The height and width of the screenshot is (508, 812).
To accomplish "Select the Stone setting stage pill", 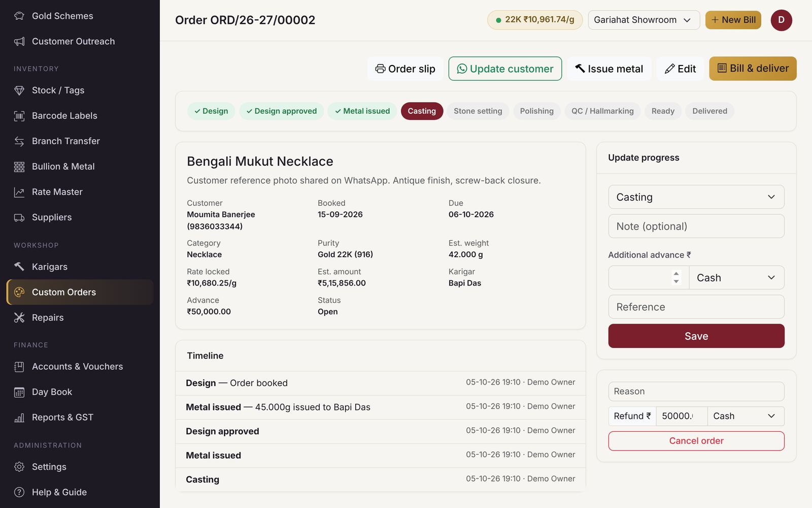I will pyautogui.click(x=478, y=111).
